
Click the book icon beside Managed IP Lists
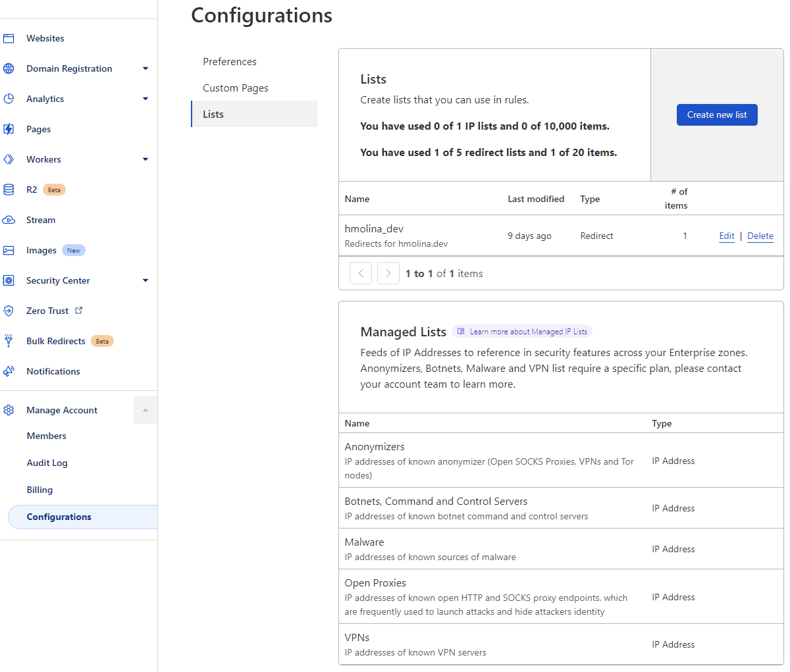point(461,332)
